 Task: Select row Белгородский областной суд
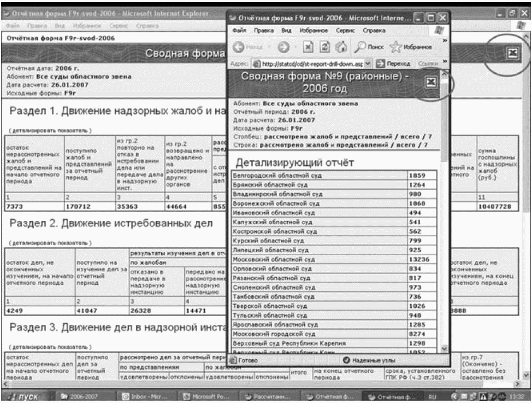pyautogui.click(x=334, y=176)
